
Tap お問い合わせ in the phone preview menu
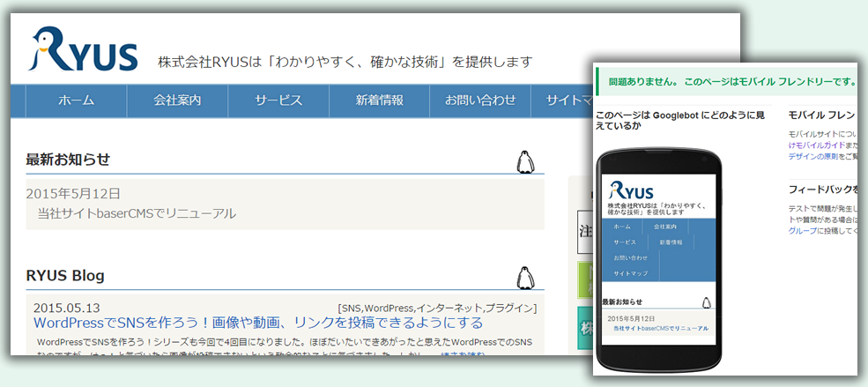coord(630,258)
